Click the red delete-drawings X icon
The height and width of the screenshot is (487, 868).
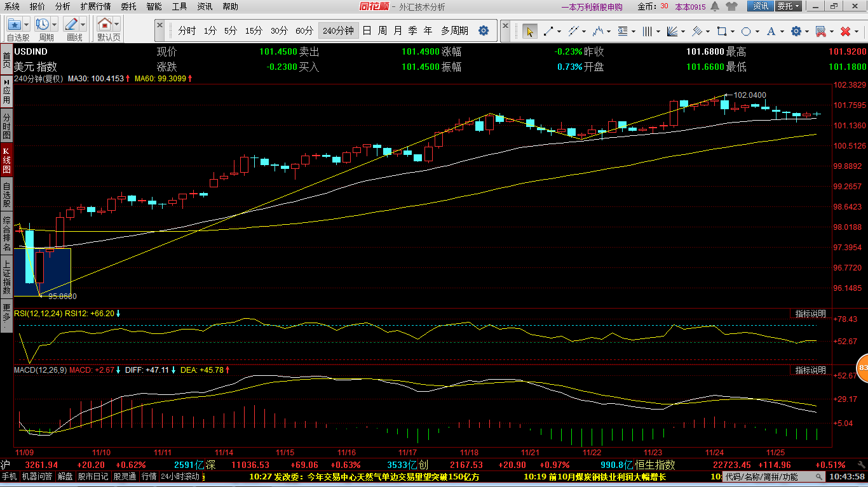coord(845,31)
